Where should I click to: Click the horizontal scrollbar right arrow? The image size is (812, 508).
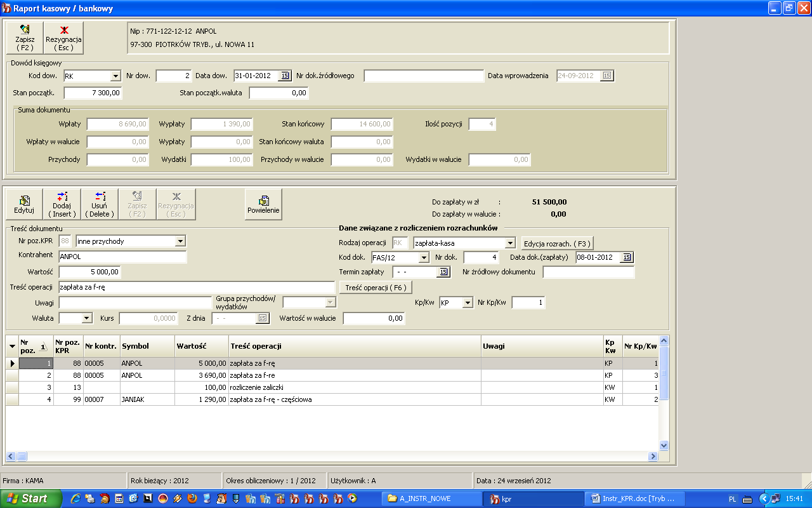coord(653,456)
